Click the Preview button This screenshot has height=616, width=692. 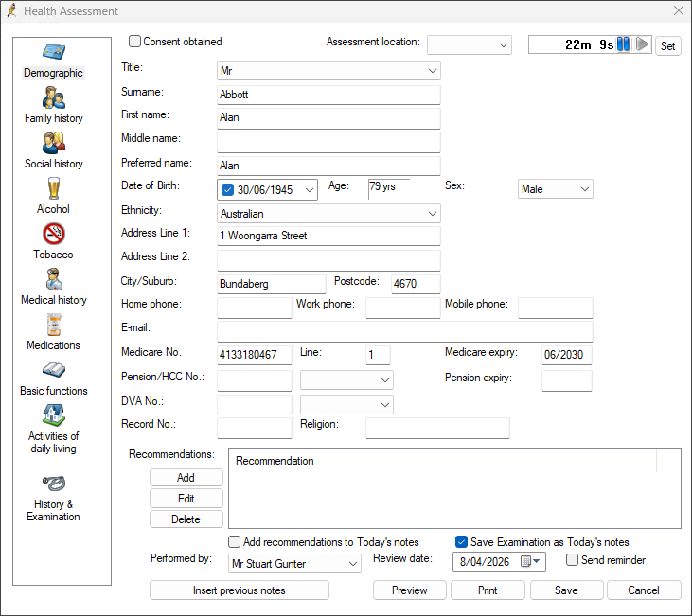(x=410, y=590)
